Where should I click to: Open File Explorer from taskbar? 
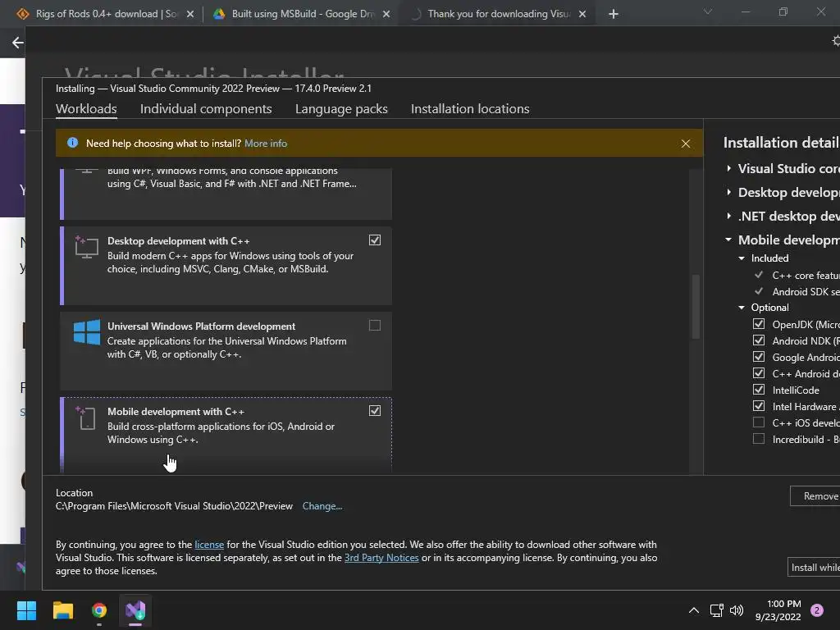point(62,610)
